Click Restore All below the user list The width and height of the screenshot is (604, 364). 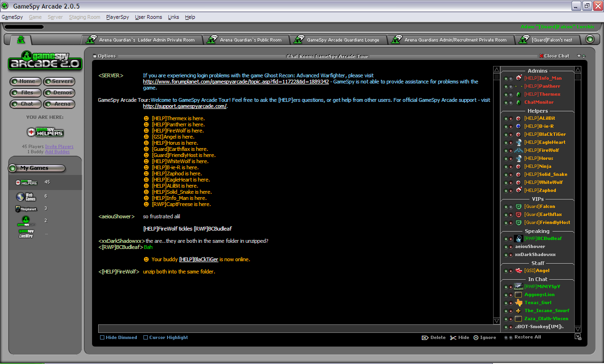pos(522,337)
